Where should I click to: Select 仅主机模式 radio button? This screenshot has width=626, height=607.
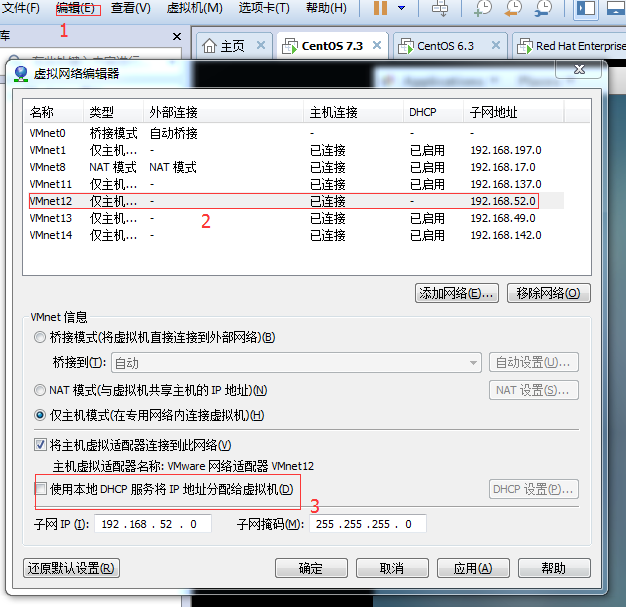click(x=40, y=415)
